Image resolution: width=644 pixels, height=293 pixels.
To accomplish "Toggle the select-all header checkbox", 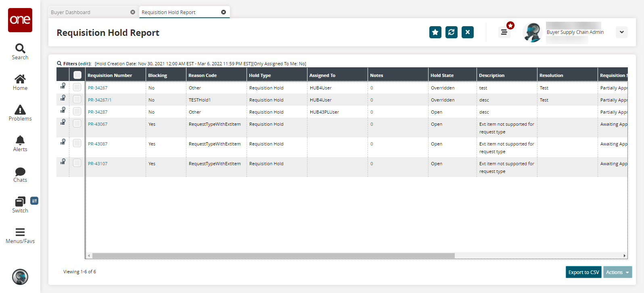I will (77, 75).
